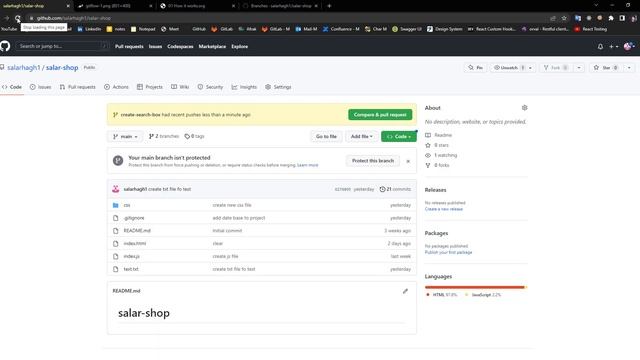Open the main branch selector dropdown
The width and height of the screenshot is (640, 360).
point(125,136)
